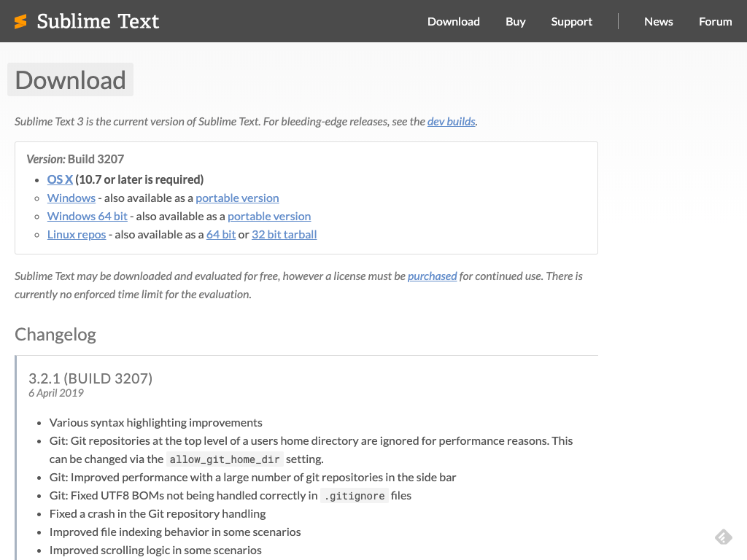Viewport: 747px width, 560px height.
Task: Click Fixed a crash in Git repository entry
Action: pyautogui.click(x=158, y=514)
